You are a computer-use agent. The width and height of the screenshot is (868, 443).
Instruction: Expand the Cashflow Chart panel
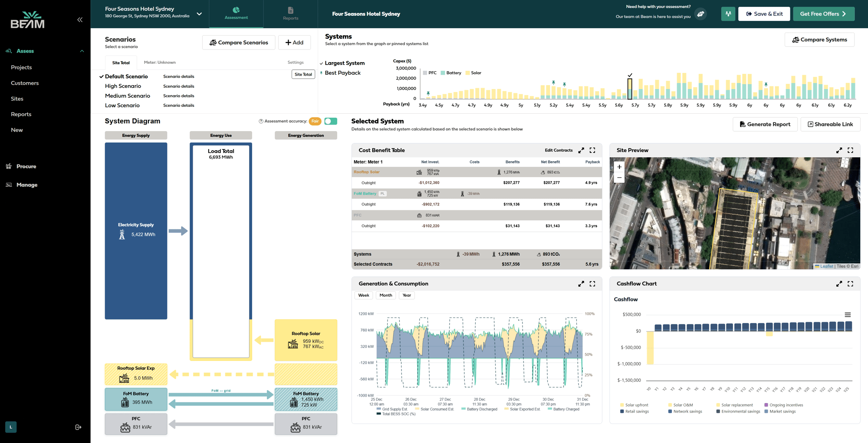point(839,284)
